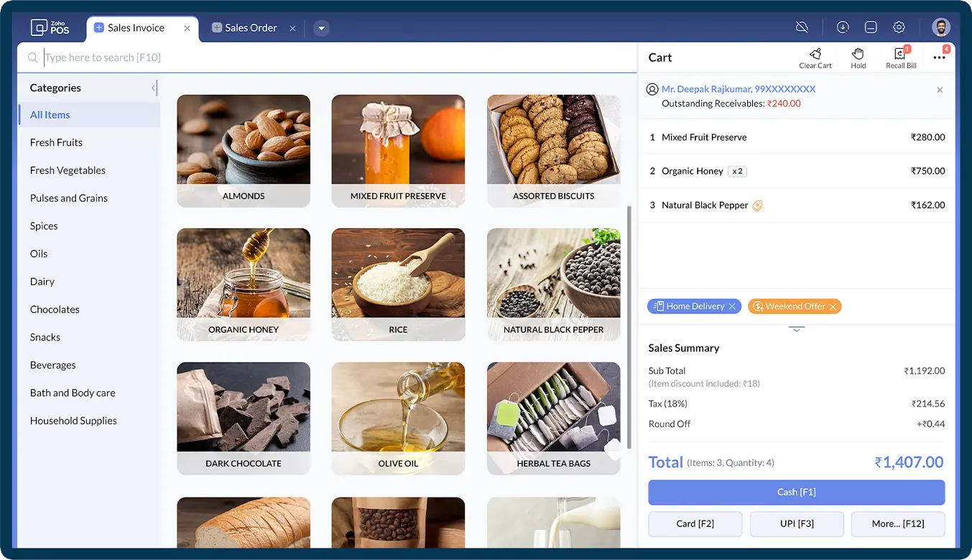Add Organic Honey to the cart
Image resolution: width=972 pixels, height=560 pixels.
(x=244, y=284)
